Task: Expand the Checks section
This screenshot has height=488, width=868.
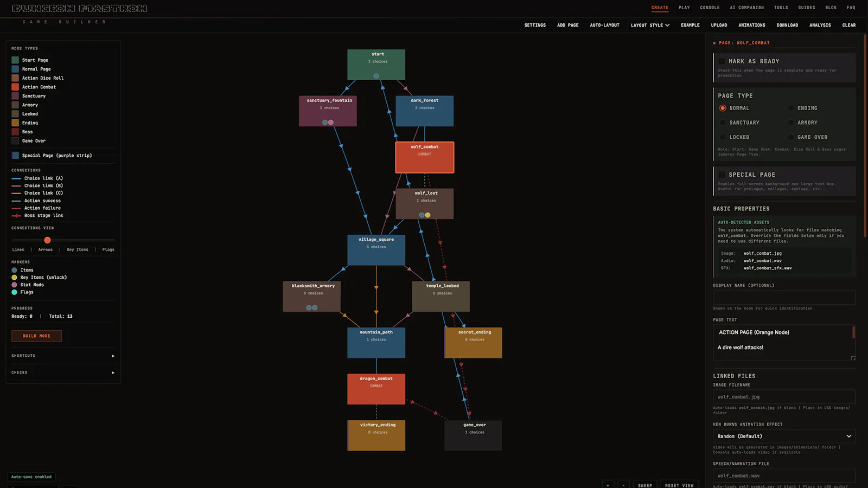Action: [x=63, y=373]
